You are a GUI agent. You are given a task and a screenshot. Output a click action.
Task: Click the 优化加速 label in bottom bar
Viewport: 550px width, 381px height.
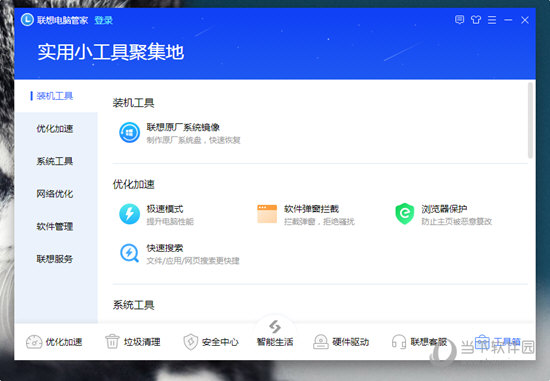64,342
